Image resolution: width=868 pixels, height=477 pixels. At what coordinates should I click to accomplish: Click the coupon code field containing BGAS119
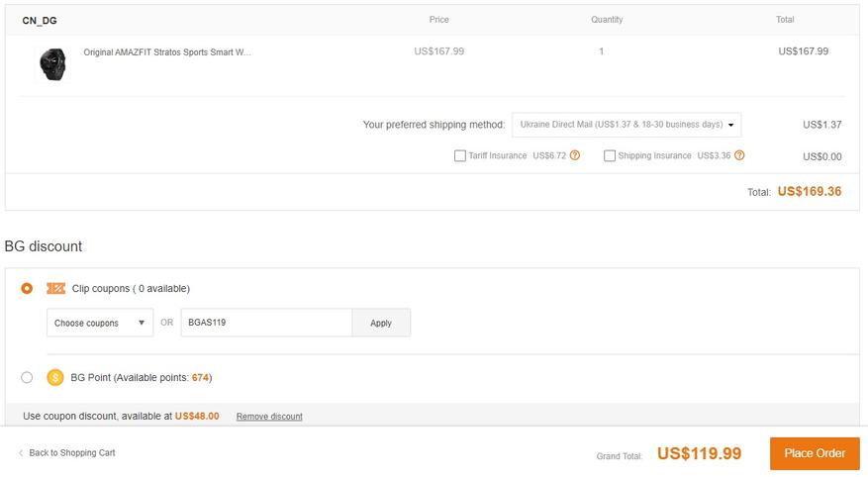pos(266,323)
